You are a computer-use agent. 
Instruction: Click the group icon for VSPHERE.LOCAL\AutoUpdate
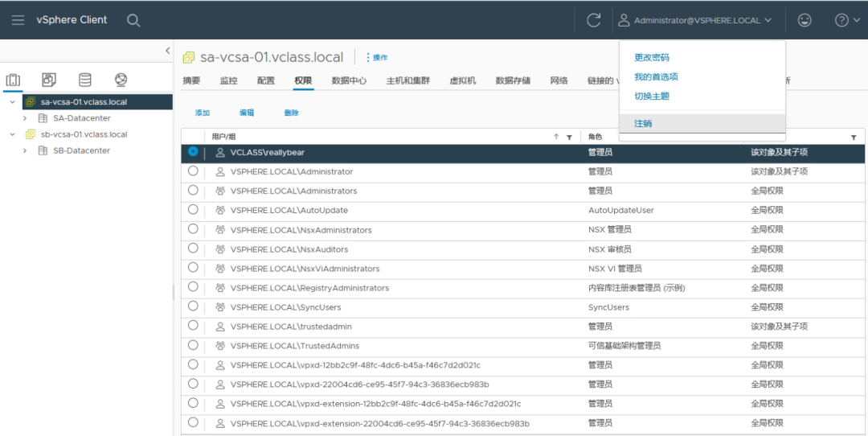(220, 211)
